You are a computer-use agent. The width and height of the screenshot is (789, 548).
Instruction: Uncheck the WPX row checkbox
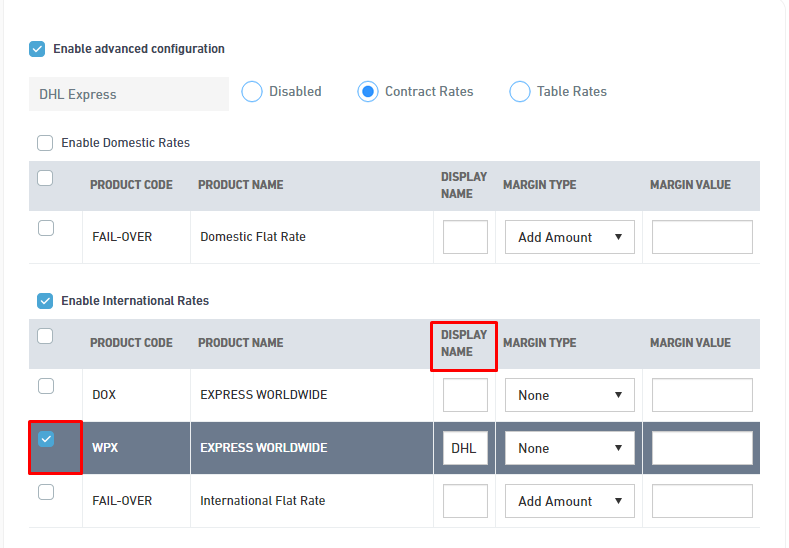pos(46,439)
